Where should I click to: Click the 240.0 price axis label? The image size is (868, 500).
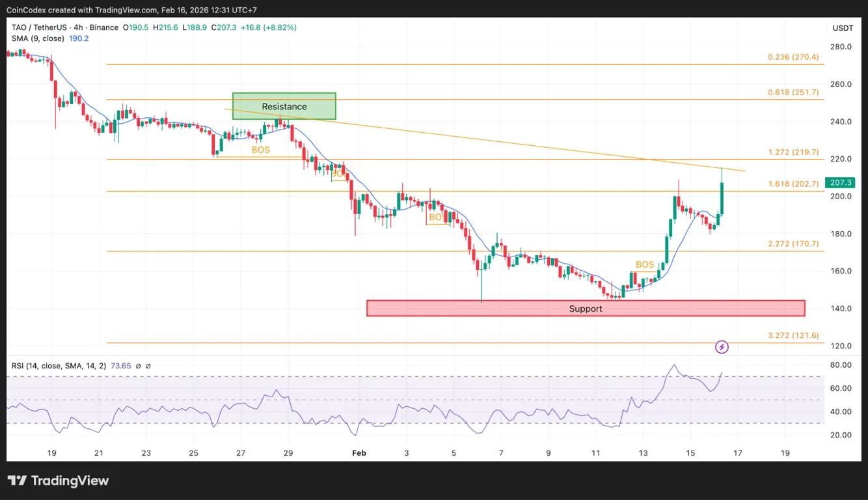pyautogui.click(x=841, y=122)
